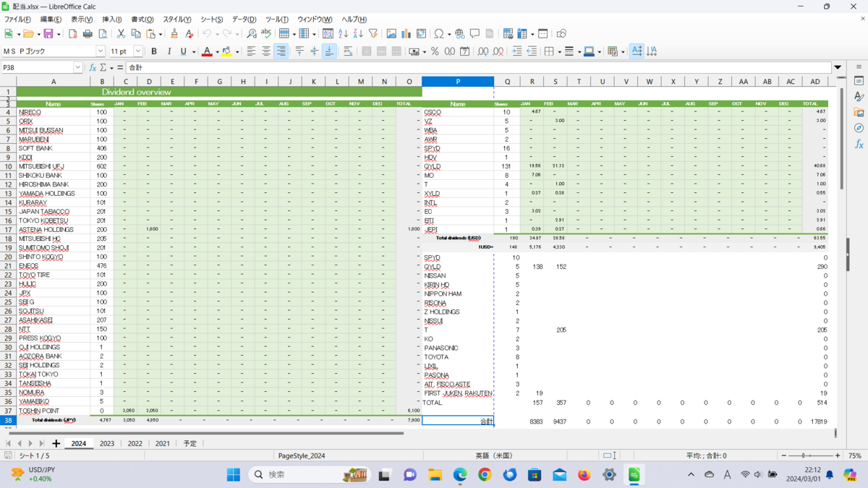Format as Percent icon

coord(435,51)
